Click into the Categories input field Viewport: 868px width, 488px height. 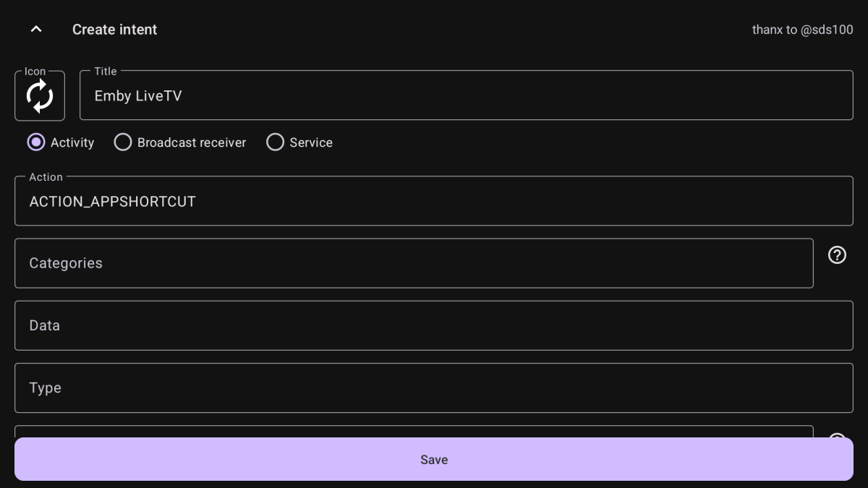point(414,264)
